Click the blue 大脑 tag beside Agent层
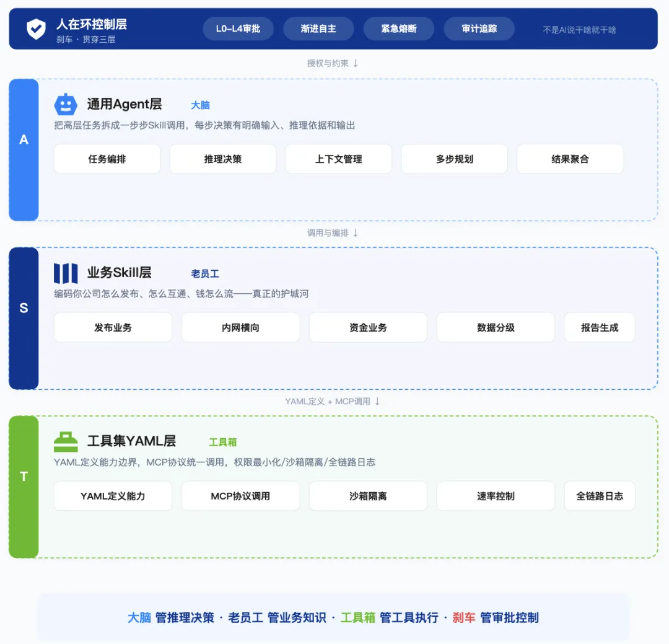This screenshot has width=669, height=644. (200, 105)
